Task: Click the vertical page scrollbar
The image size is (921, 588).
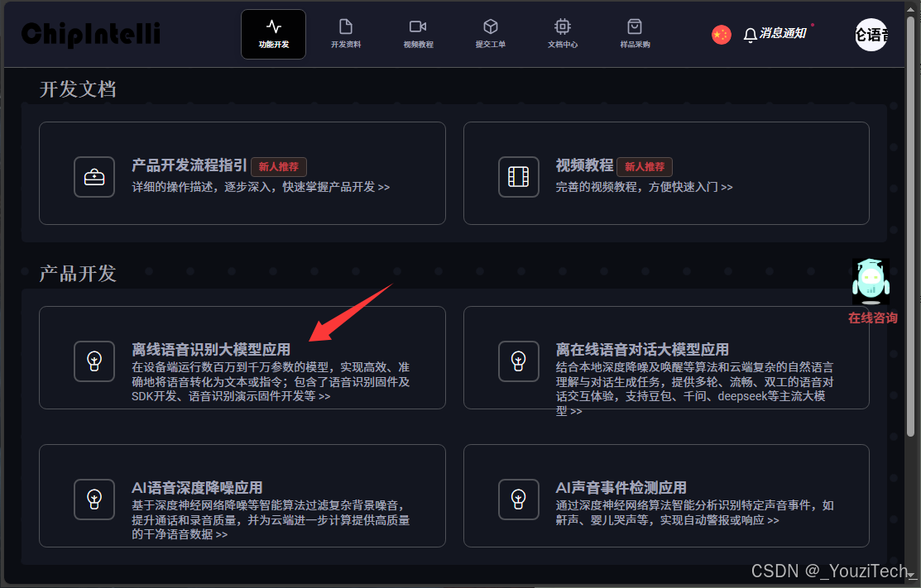Action: click(x=910, y=226)
